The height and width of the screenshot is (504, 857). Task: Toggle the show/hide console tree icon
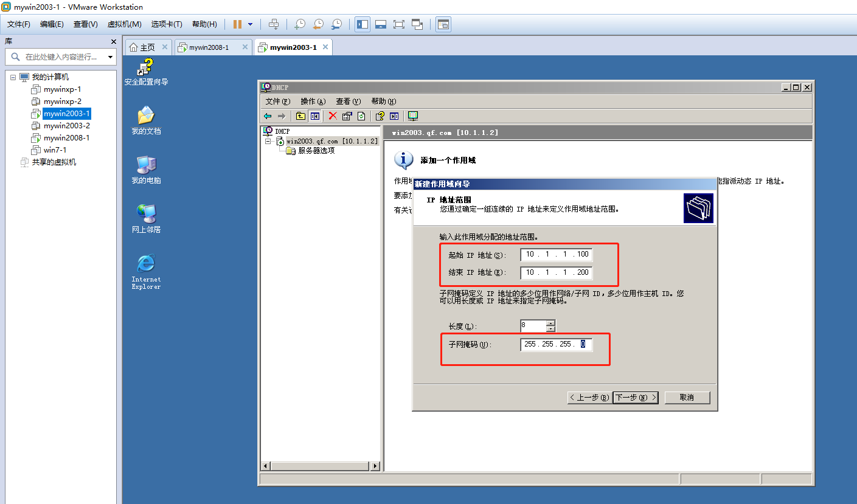tap(315, 116)
